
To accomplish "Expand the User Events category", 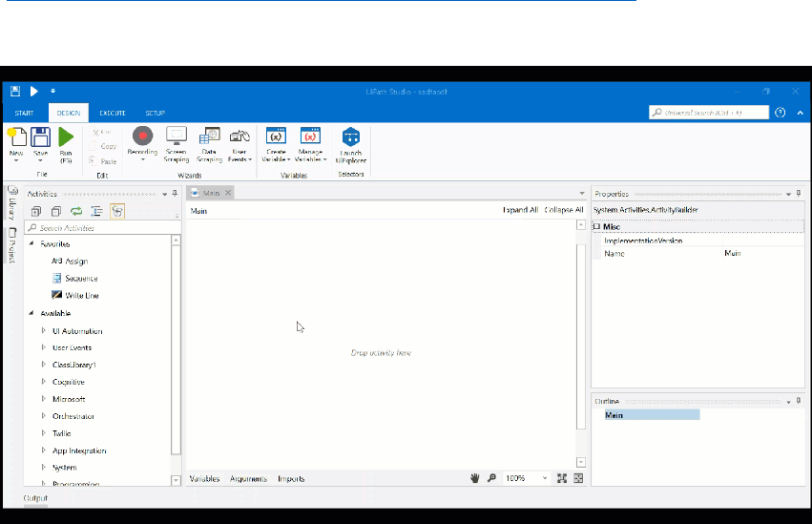I will click(44, 347).
